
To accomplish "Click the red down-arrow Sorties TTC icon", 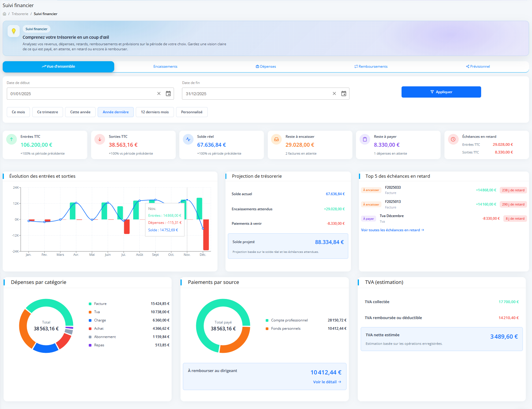I will click(100, 139).
